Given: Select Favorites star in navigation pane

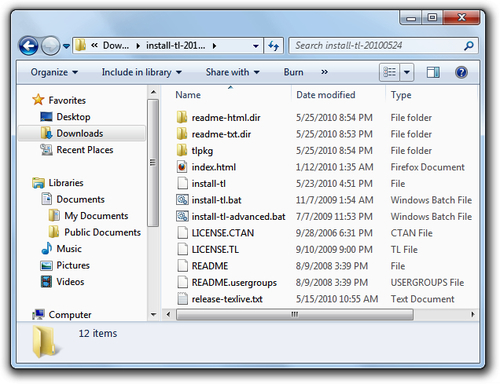Looking at the screenshot, I should (38, 100).
